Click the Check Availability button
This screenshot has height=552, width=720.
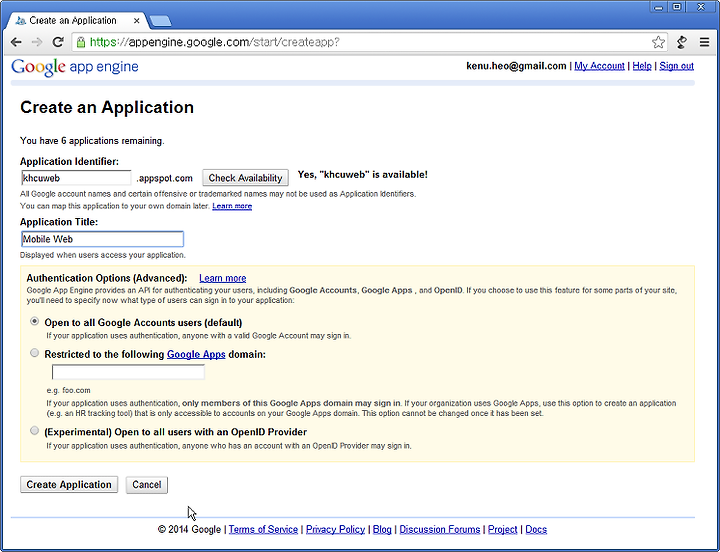pyautogui.click(x=245, y=178)
